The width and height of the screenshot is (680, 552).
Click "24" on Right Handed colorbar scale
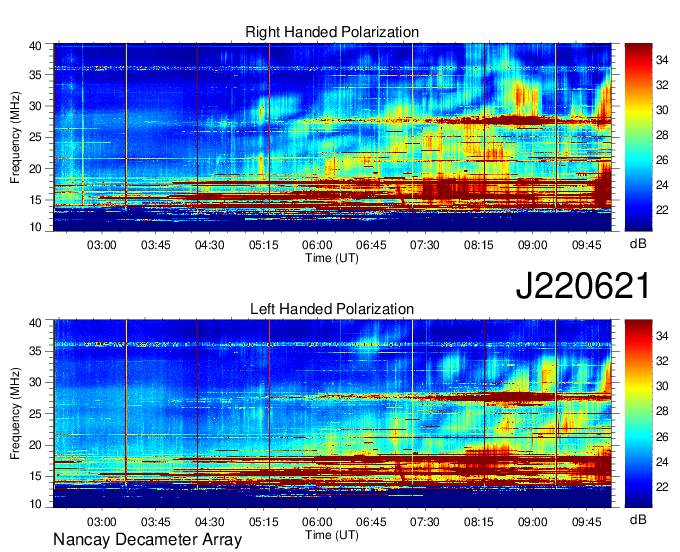[x=662, y=185]
